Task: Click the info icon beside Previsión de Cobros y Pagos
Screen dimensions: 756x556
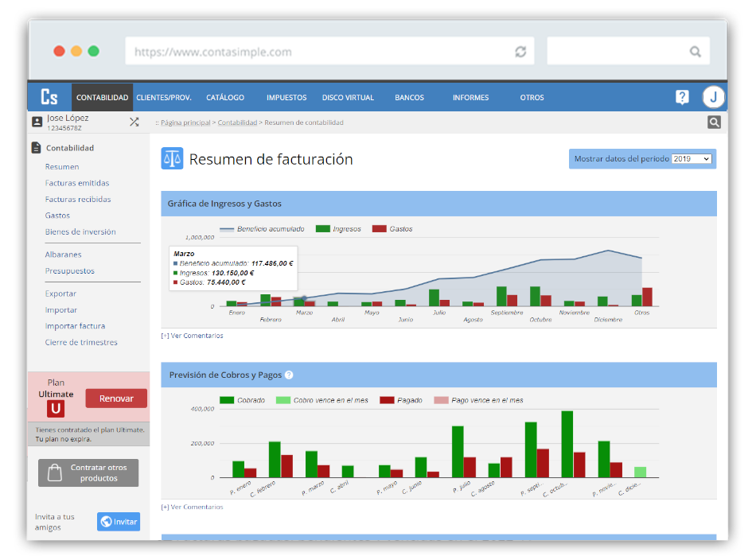Action: click(289, 375)
